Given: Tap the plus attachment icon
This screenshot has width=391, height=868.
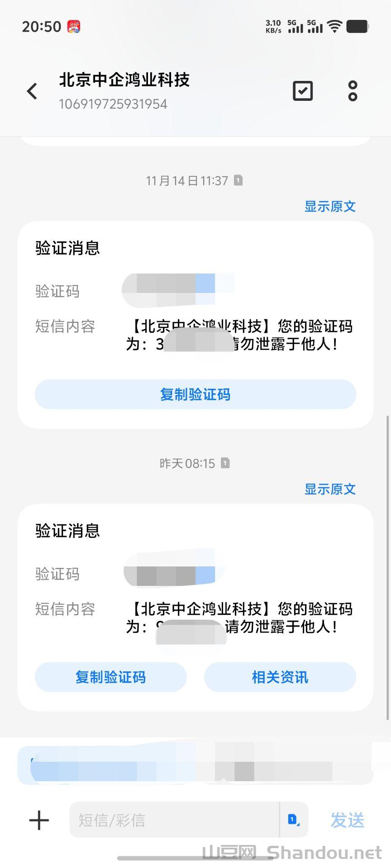Looking at the screenshot, I should pyautogui.click(x=39, y=820).
